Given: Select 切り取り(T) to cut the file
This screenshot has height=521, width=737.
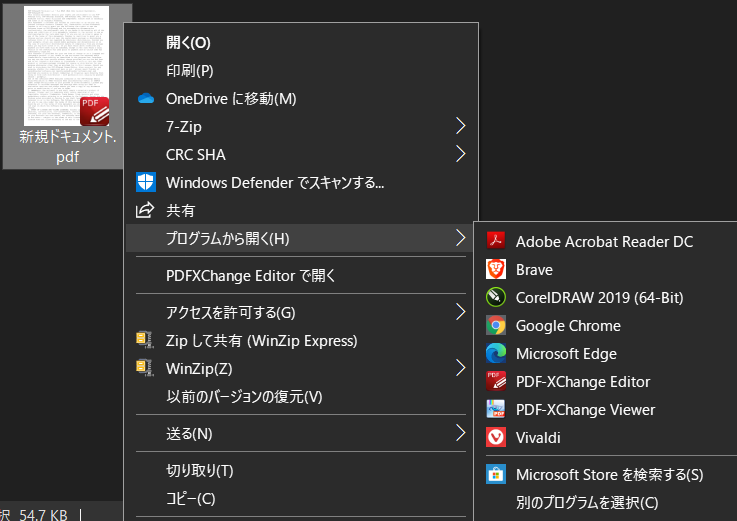Looking at the screenshot, I should 199,470.
